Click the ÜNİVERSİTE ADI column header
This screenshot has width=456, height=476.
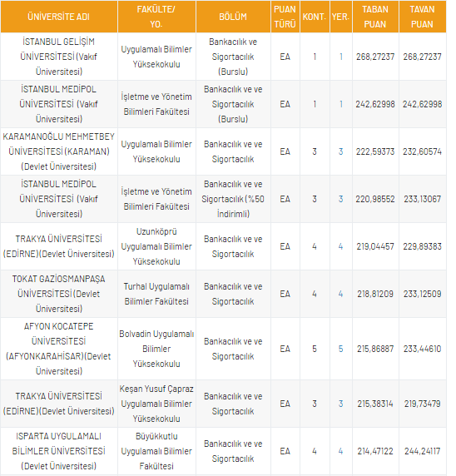coord(58,17)
